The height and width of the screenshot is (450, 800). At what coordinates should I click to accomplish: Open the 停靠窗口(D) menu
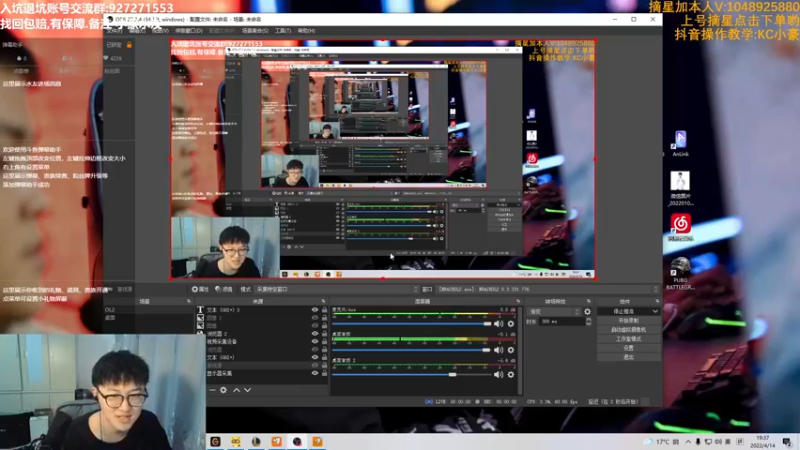[x=189, y=31]
